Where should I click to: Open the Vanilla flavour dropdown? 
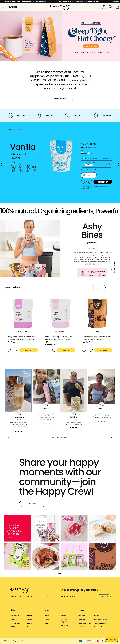click(x=89, y=175)
